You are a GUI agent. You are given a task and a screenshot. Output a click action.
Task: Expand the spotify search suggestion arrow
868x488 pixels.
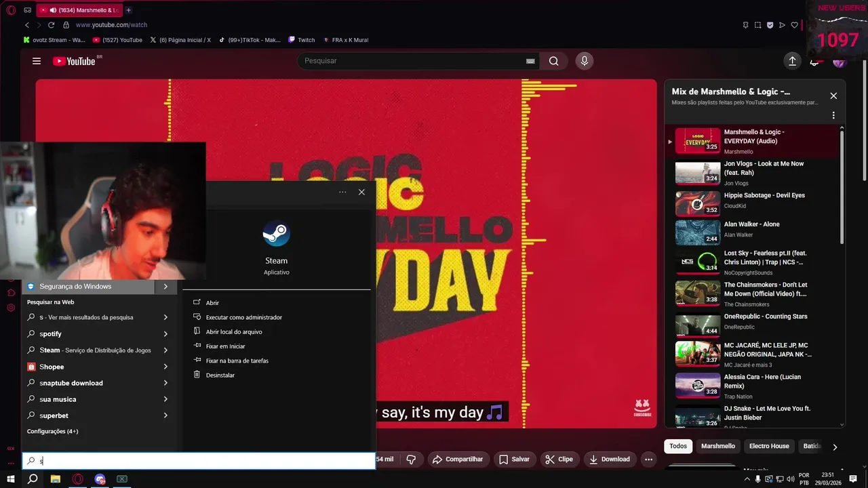click(x=165, y=334)
